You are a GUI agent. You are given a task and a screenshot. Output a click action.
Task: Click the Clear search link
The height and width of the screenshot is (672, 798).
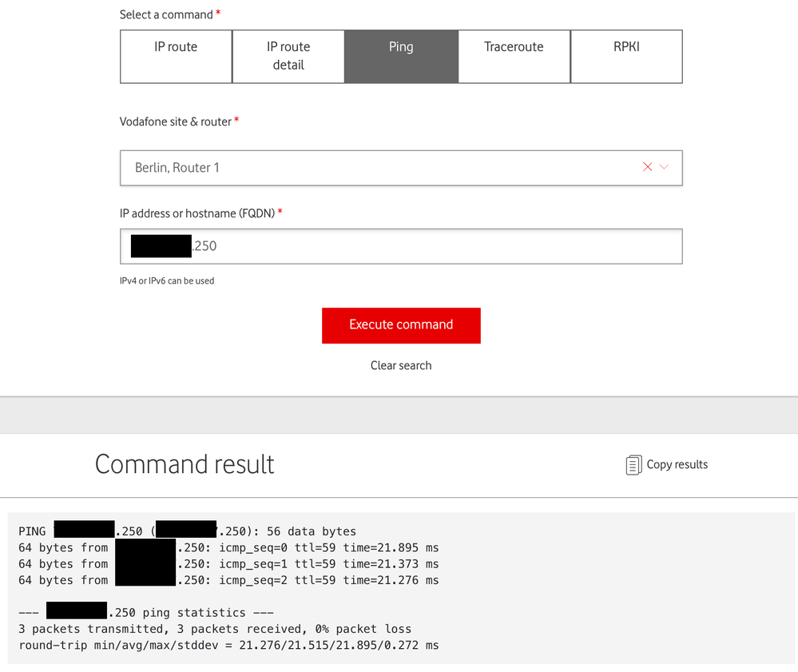click(401, 365)
